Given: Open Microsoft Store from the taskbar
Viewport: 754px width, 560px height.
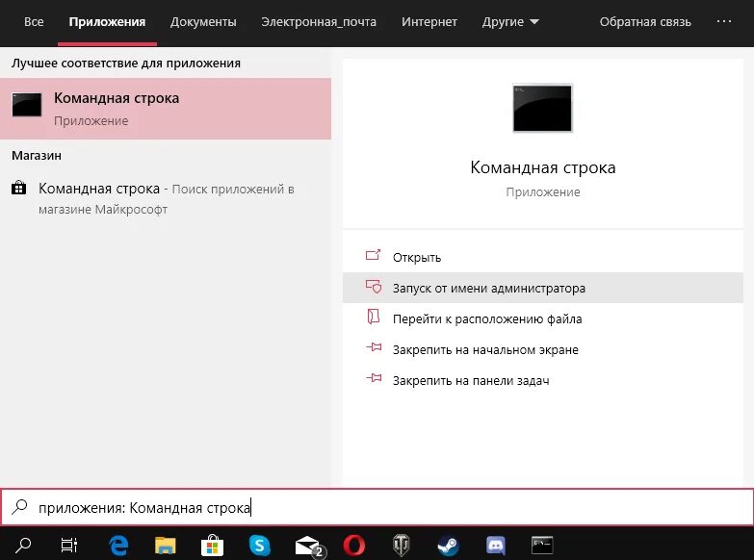Looking at the screenshot, I should click(212, 546).
